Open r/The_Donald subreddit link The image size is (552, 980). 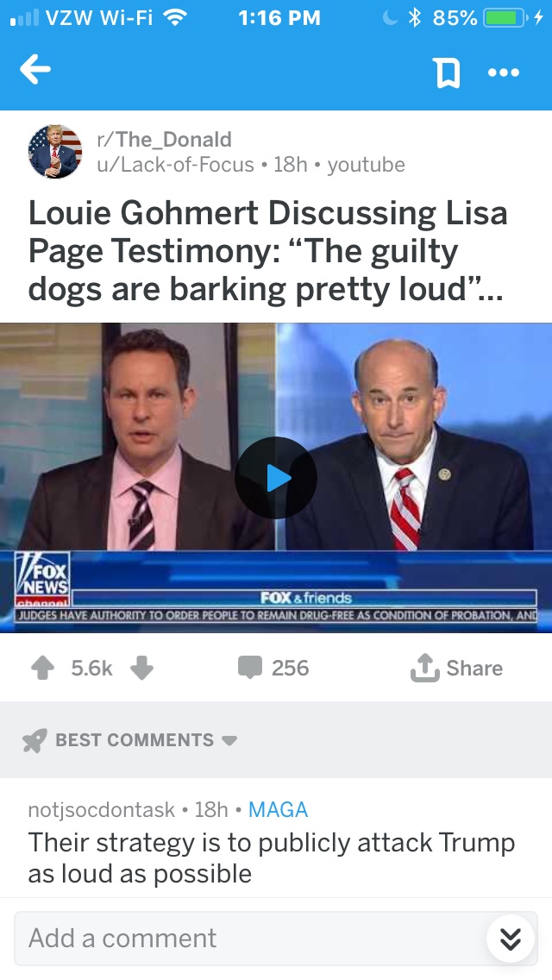point(164,139)
